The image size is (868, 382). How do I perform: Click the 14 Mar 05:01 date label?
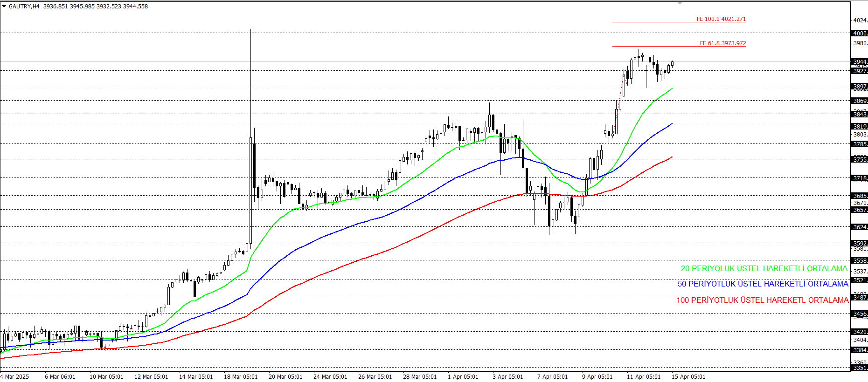(196, 376)
